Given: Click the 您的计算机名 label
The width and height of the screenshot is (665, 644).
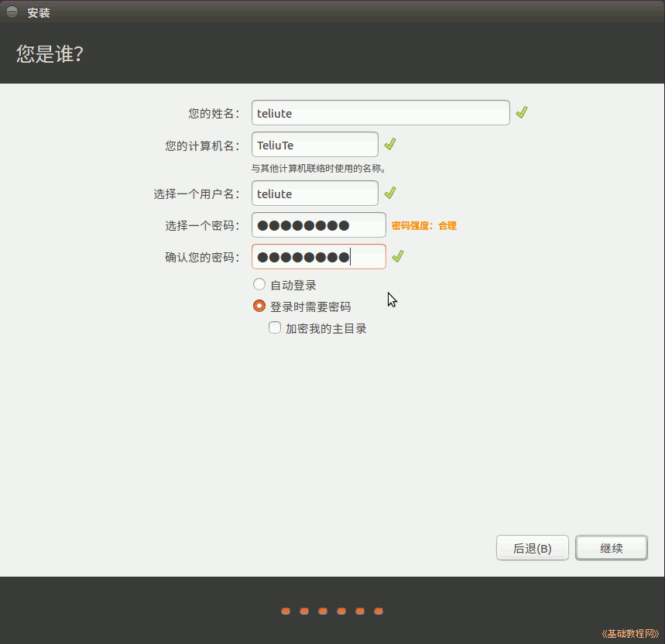Looking at the screenshot, I should (203, 146).
